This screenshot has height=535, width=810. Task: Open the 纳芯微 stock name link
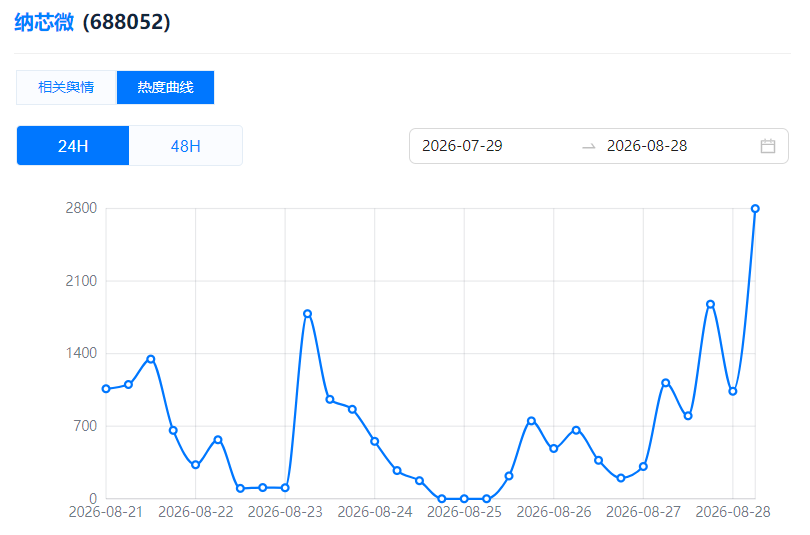click(44, 22)
